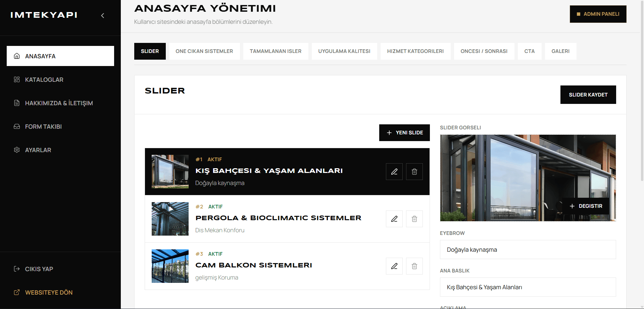Switch to the One Cikan Sistemler tab
The height and width of the screenshot is (309, 644).
point(204,51)
